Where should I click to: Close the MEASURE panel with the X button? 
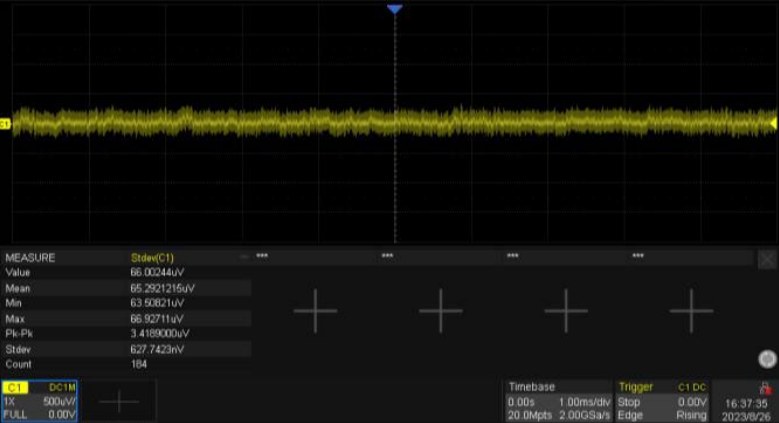pyautogui.click(x=767, y=259)
